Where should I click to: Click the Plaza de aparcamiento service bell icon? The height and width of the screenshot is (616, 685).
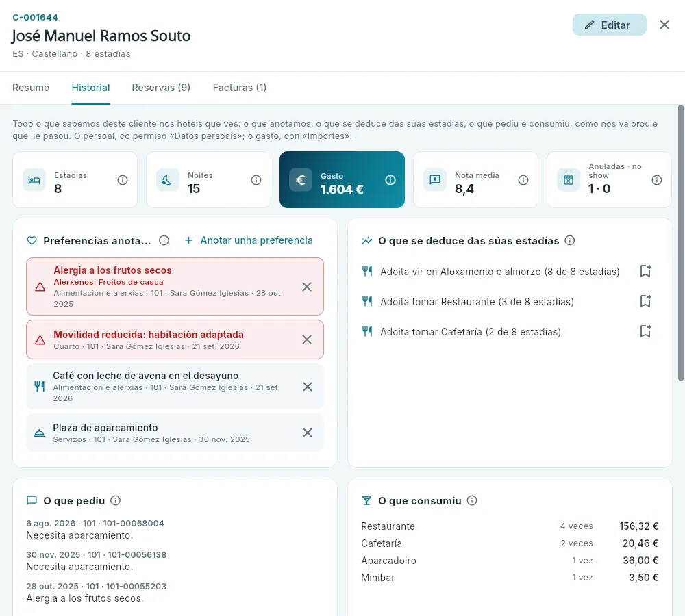click(x=39, y=433)
